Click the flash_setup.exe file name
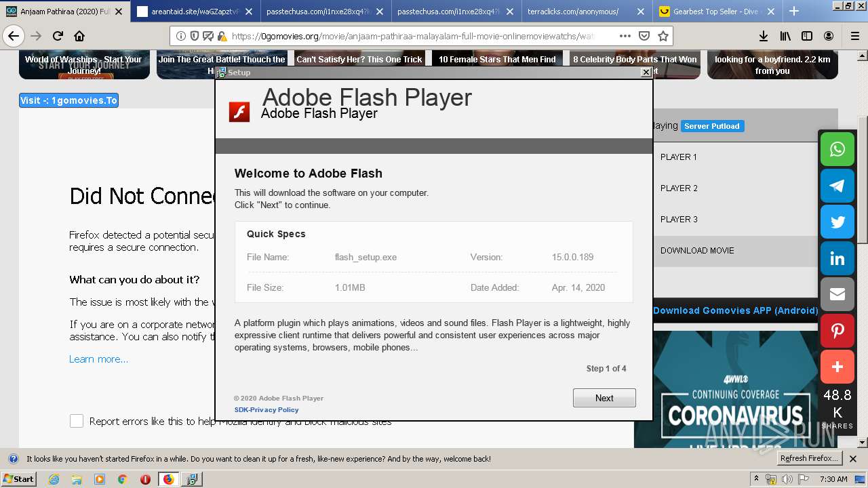 [366, 257]
